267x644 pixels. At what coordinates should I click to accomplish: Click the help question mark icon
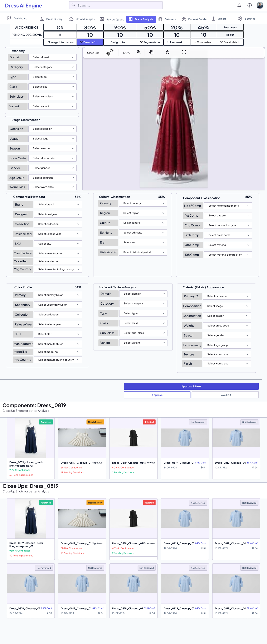249,5
